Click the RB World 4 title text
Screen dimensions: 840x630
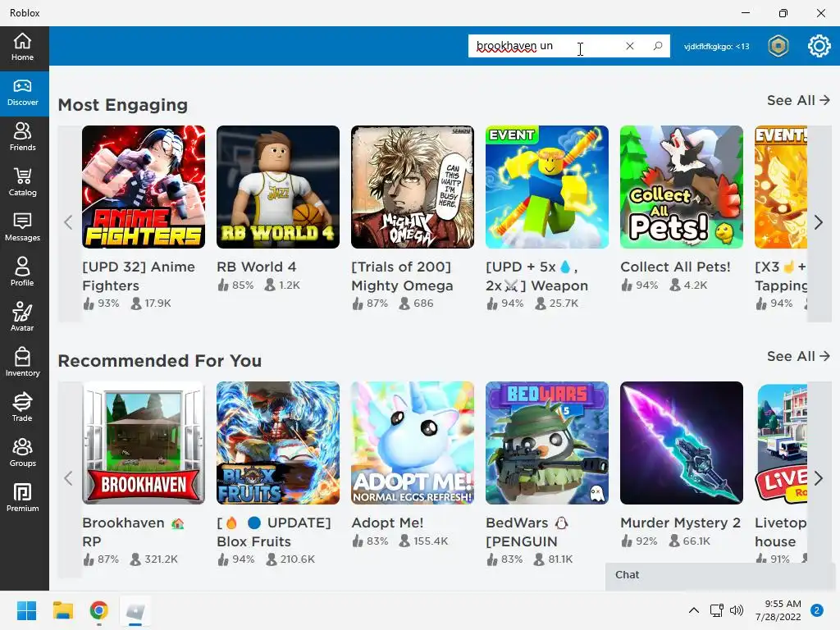point(256,267)
